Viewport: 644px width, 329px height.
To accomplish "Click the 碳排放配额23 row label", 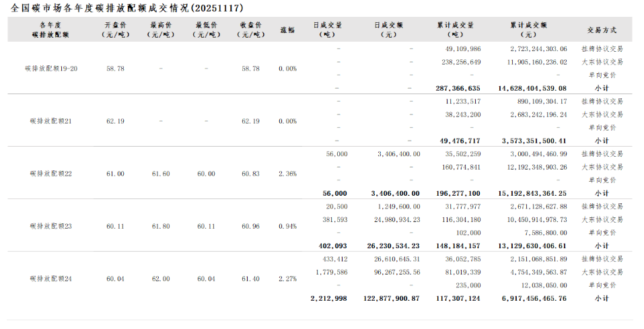I will tap(50, 226).
